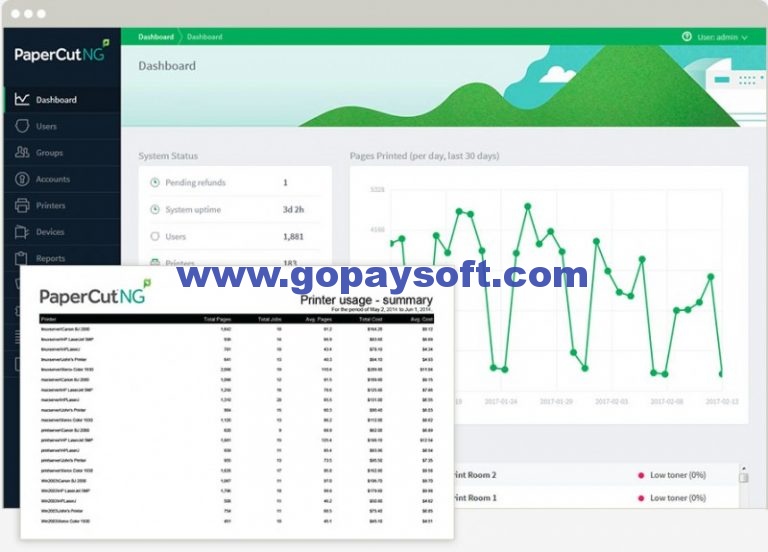Click the System Status heading
The width and height of the screenshot is (768, 552).
(x=168, y=156)
